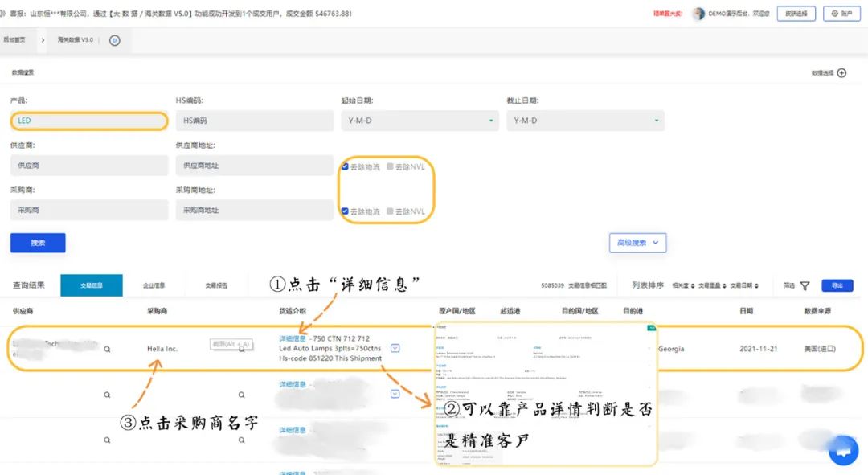
Task: Expand the 高级搜索 advanced search dropdown
Action: click(637, 242)
